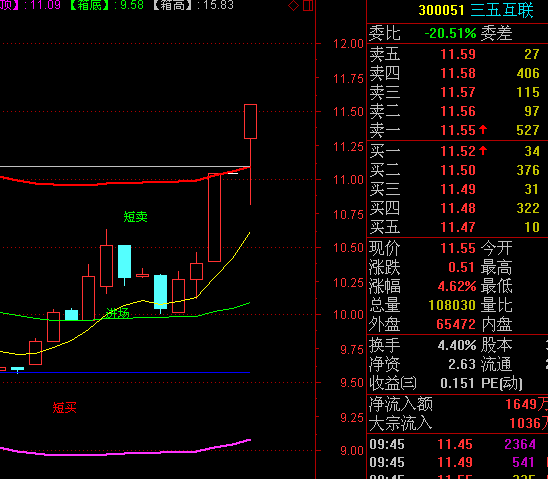Click the 箱高 15.83 indicator label
548x479 pixels.
193,5
